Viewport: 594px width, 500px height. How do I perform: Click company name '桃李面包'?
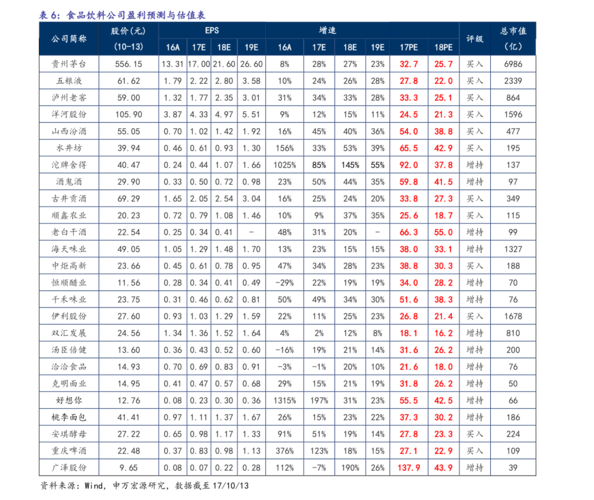69,417
